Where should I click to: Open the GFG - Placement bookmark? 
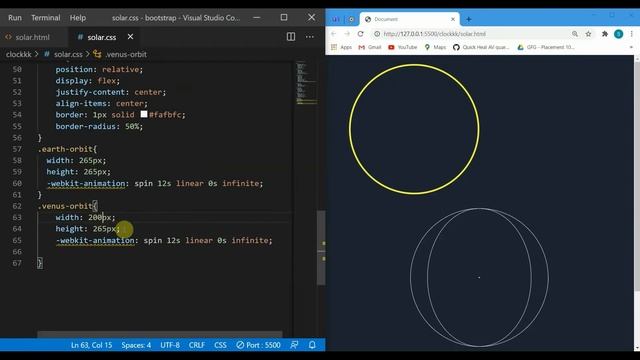tap(546, 47)
